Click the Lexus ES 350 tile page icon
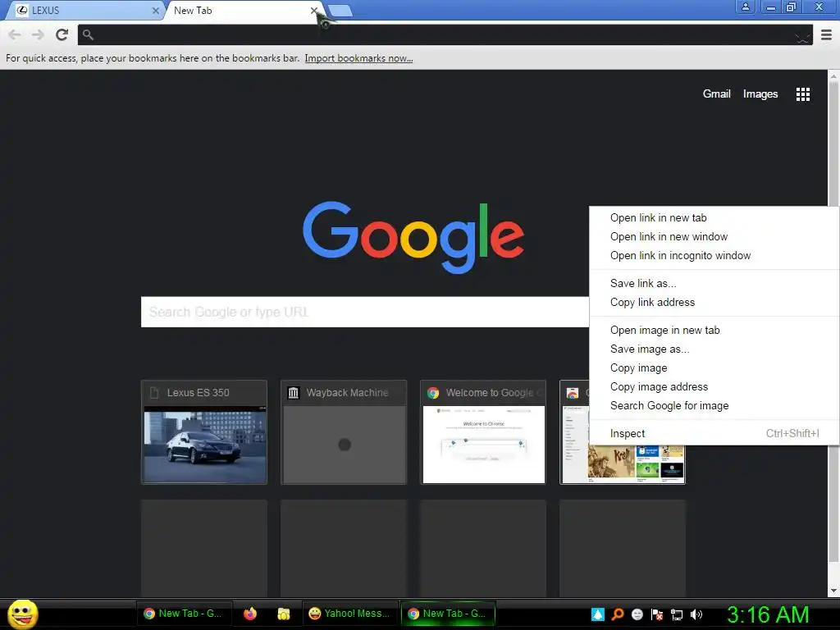 point(153,393)
